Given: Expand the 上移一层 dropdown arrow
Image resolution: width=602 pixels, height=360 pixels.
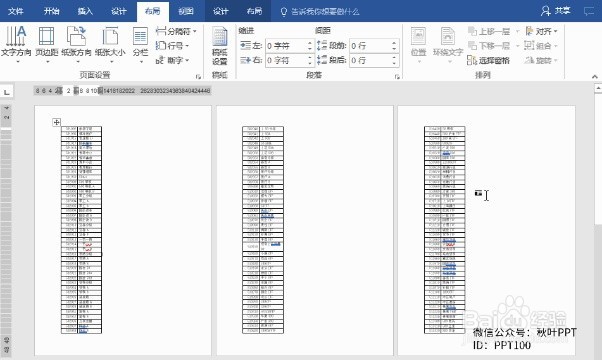Looking at the screenshot, I should [517, 31].
